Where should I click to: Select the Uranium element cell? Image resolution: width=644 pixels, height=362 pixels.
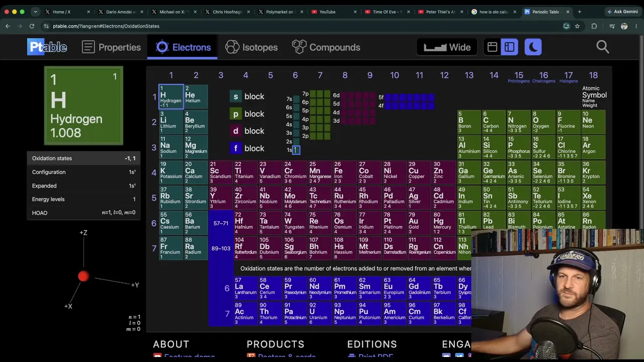[x=319, y=313]
